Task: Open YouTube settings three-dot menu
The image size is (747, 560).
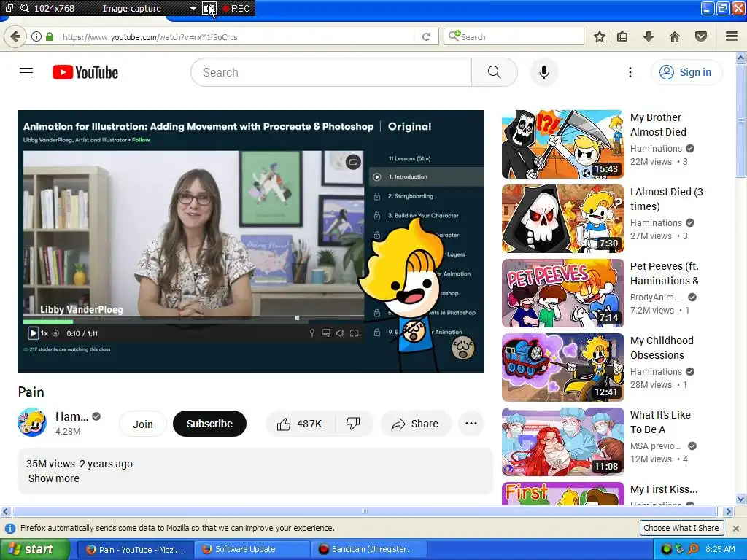Action: click(x=630, y=72)
